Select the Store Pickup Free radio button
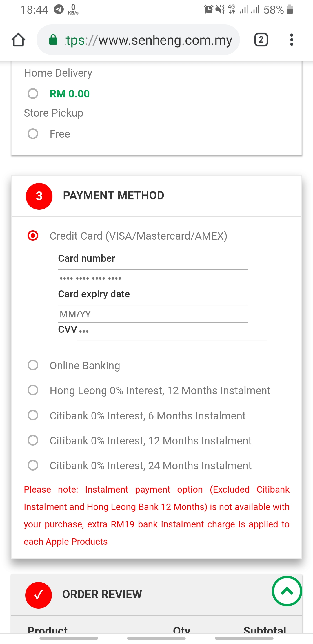The image size is (313, 644). (33, 134)
